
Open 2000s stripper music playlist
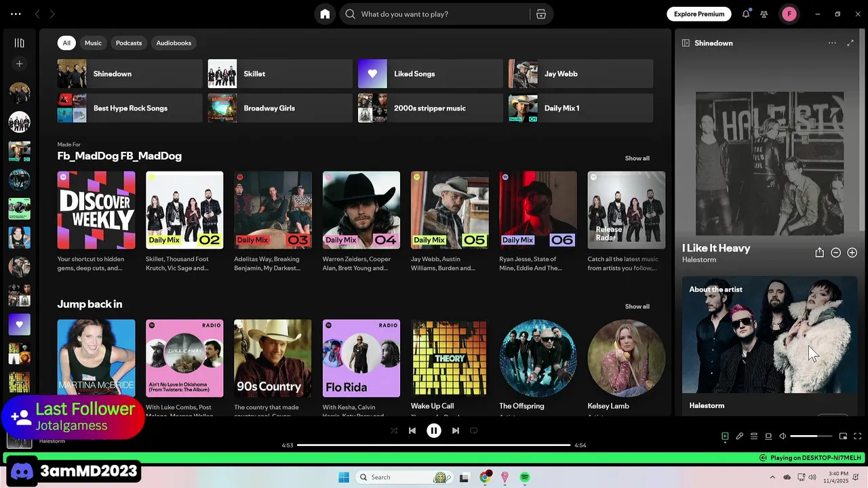click(x=431, y=108)
